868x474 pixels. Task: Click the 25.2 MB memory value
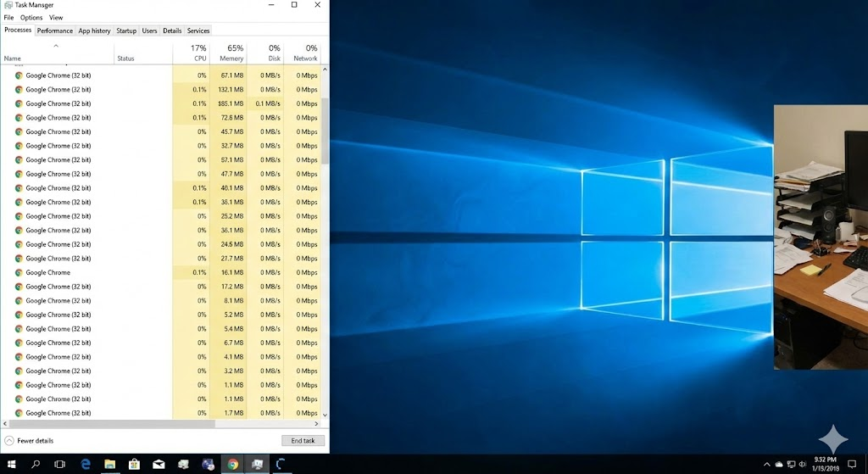coord(232,216)
